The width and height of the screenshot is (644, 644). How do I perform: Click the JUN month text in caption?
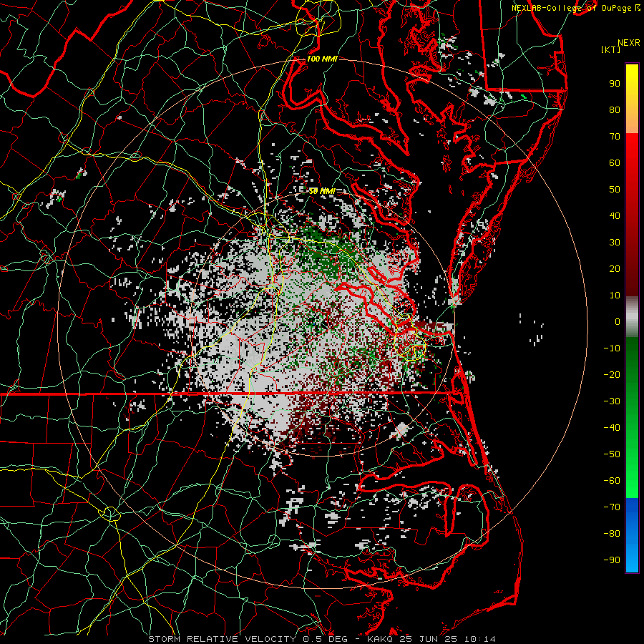(x=429, y=639)
